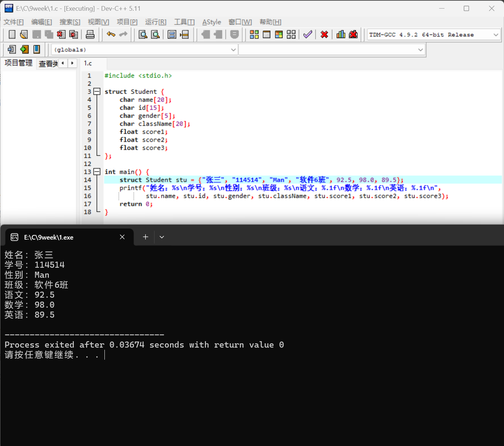This screenshot has height=446, width=504.
Task: Click the Rebuild All icon
Action: [x=291, y=35]
